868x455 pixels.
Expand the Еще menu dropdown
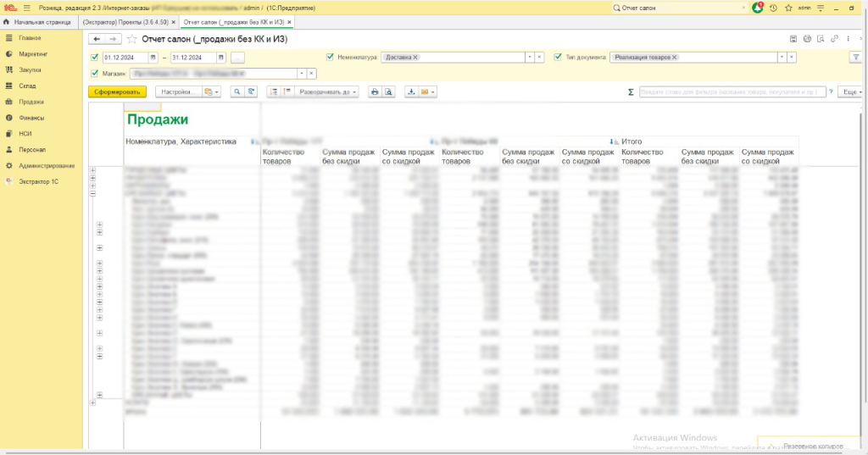(850, 92)
